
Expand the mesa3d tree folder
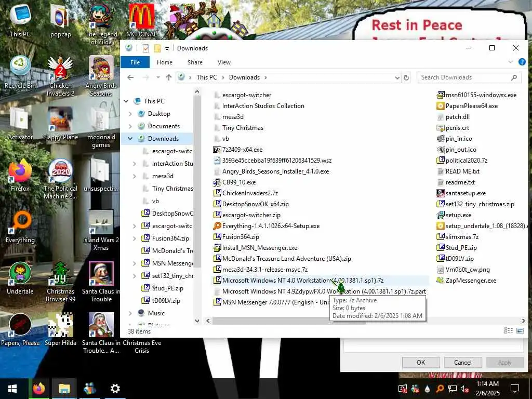click(135, 176)
